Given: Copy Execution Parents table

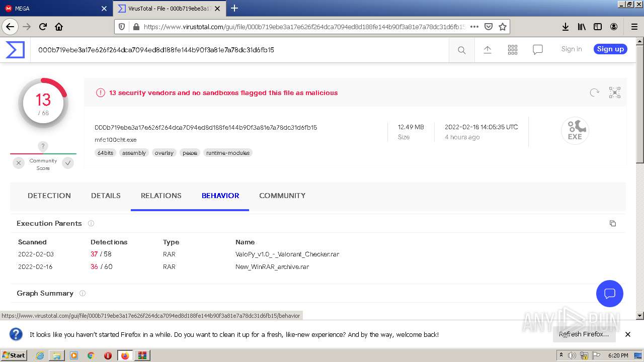Looking at the screenshot, I should point(612,223).
